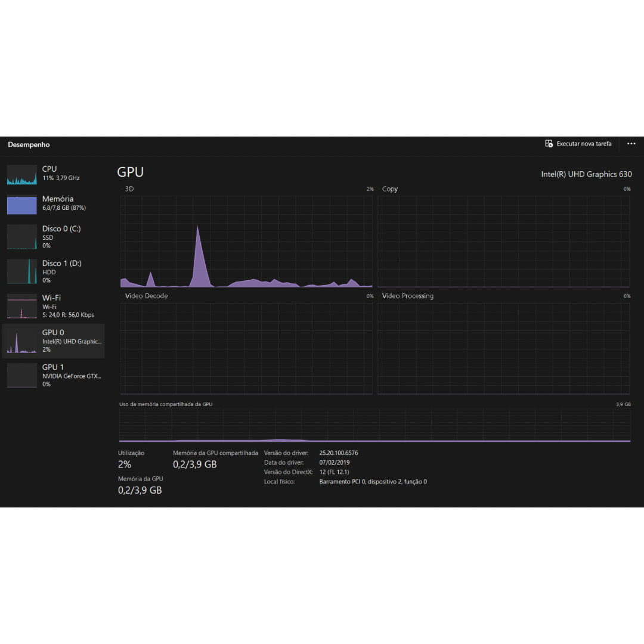
Task: Click the Executar nova tarefa icon button
Action: pos(549,144)
